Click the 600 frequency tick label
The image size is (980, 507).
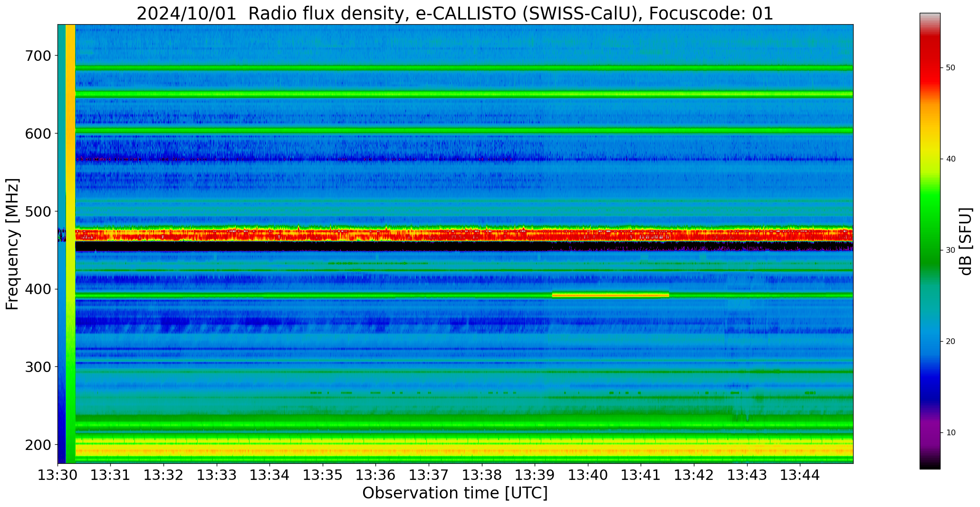(x=38, y=134)
